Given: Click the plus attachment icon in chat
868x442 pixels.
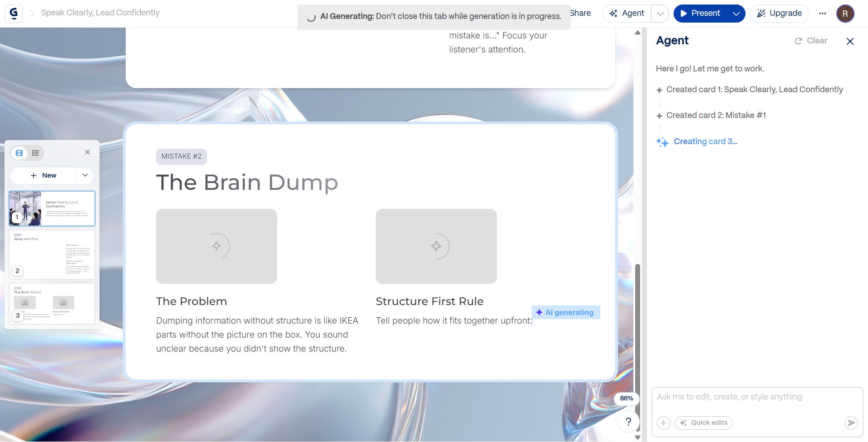Looking at the screenshot, I should pos(663,423).
